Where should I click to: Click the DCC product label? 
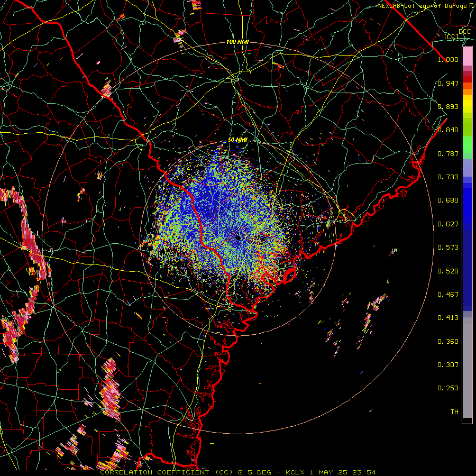coord(465,32)
